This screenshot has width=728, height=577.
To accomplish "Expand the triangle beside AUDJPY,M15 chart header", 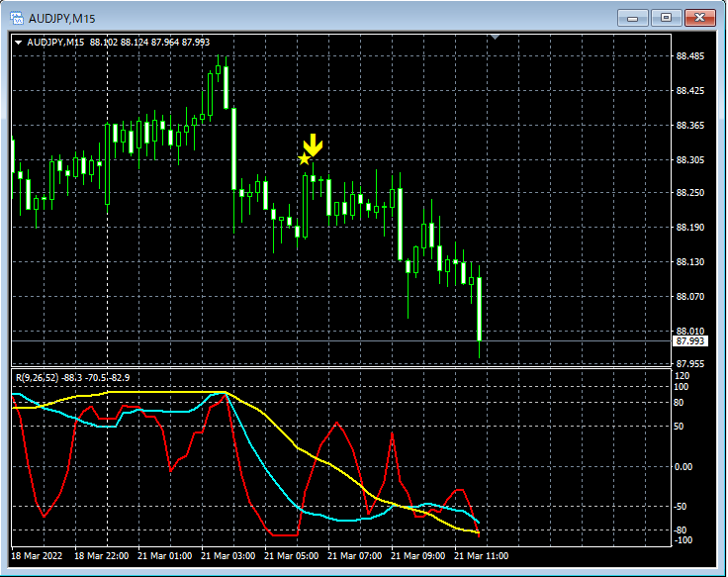I will point(18,43).
